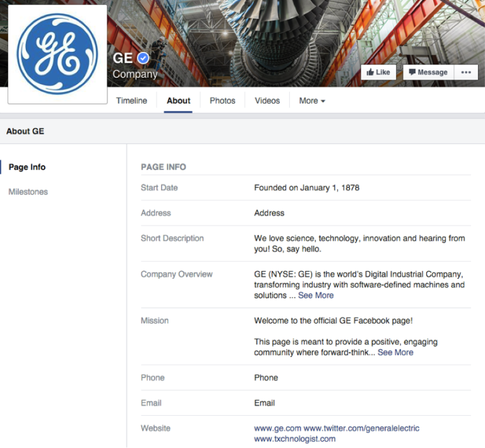485x448 pixels.
Task: Open the www.ge.com website link
Action: click(x=277, y=428)
